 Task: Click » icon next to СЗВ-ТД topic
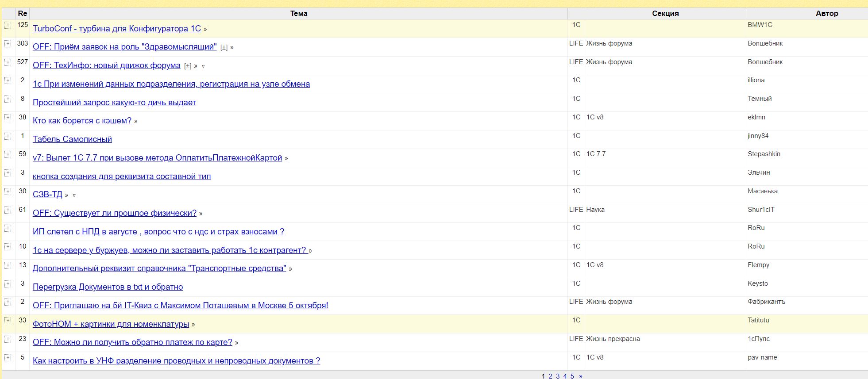click(66, 195)
